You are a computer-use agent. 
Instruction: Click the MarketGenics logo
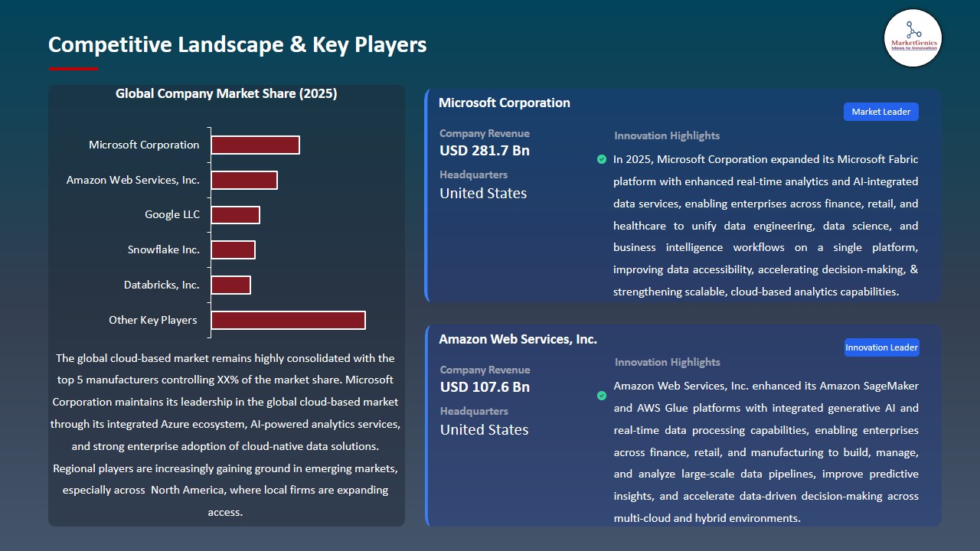click(x=913, y=37)
